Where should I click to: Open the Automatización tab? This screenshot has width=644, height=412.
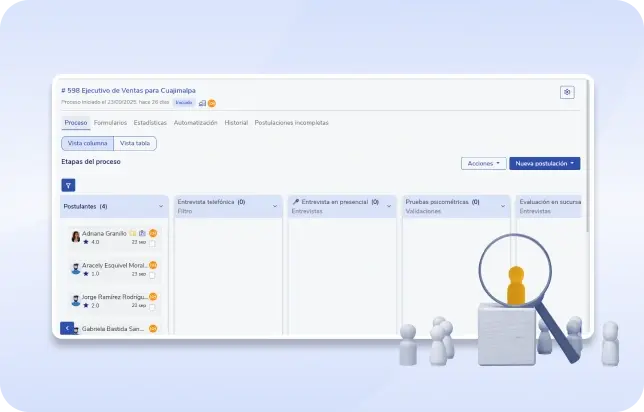point(195,123)
